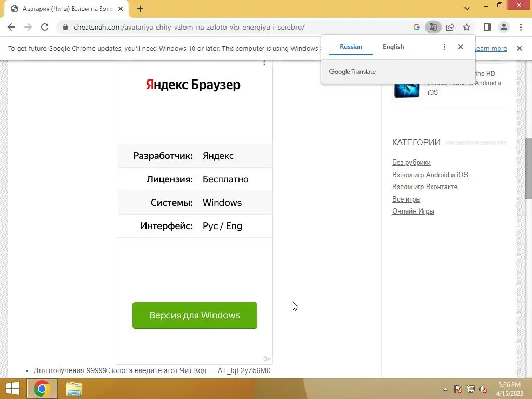The image size is (532, 399).
Task: Open translate options three-dot menu
Action: [444, 47]
